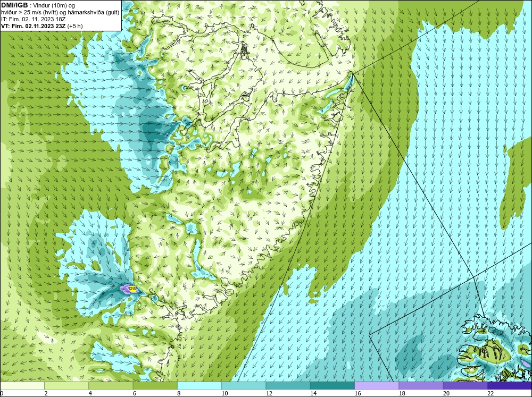The height and width of the screenshot is (397, 532).
Task: Click the 2-4 m/s light green legend swatch
Action: pyautogui.click(x=66, y=385)
